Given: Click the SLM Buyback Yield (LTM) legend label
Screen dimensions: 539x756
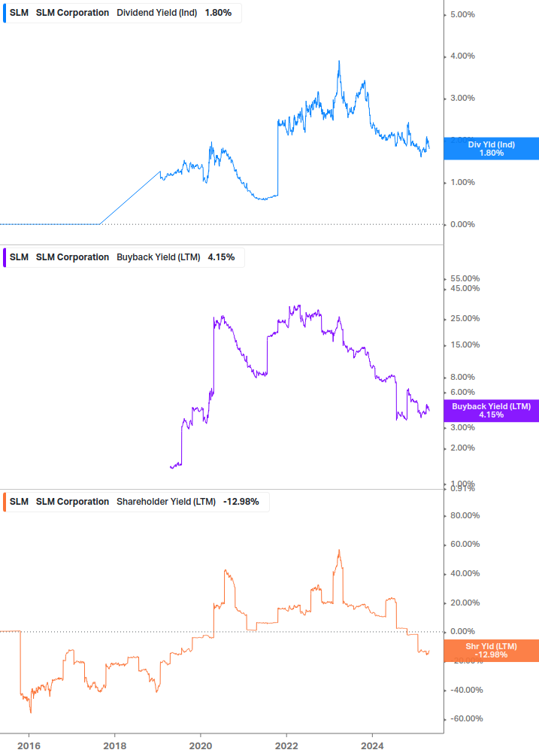Looking at the screenshot, I should click(x=124, y=257).
